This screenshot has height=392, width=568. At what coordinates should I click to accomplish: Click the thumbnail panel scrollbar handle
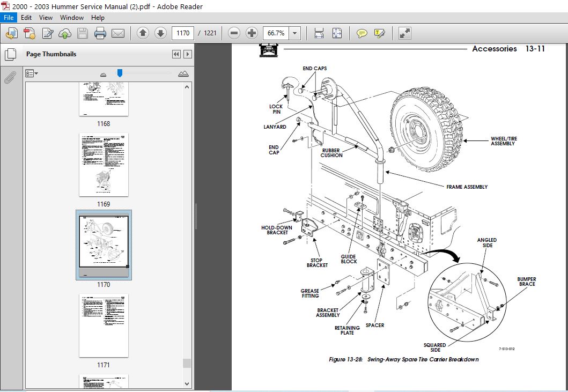point(187,363)
